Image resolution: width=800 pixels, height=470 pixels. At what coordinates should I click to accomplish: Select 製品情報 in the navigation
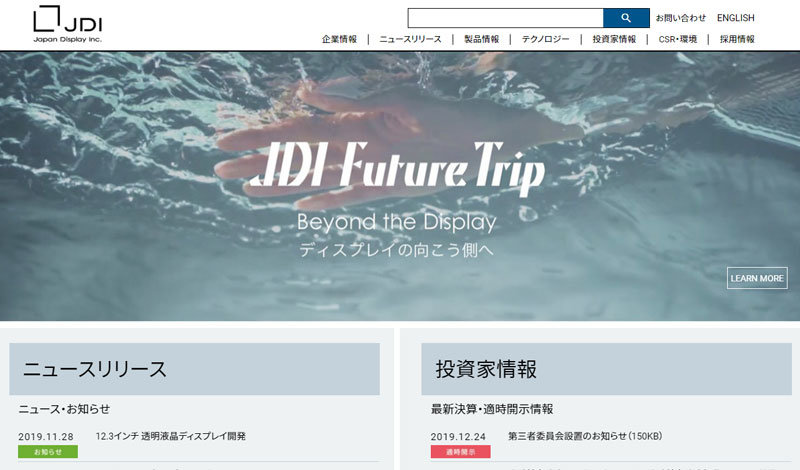481,39
